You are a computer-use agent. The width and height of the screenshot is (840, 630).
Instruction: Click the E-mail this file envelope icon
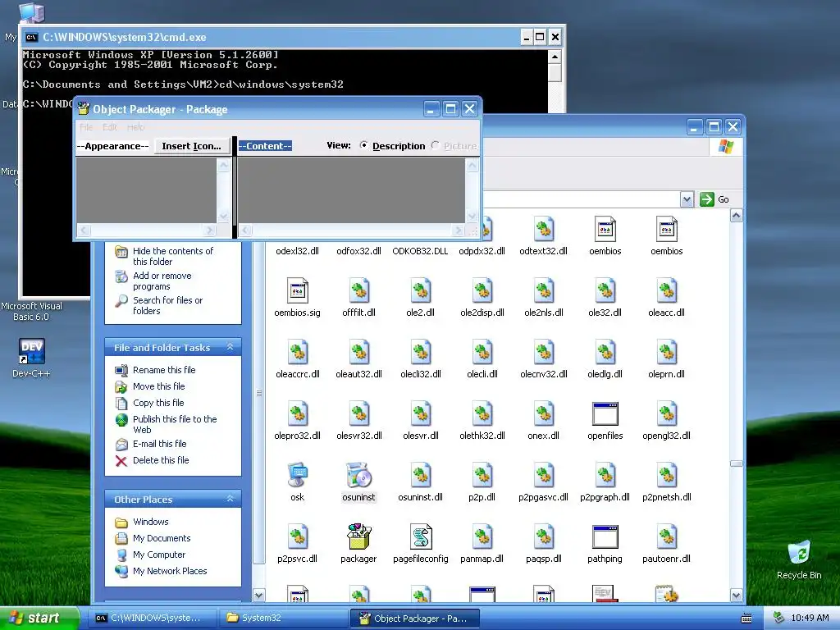click(121, 444)
